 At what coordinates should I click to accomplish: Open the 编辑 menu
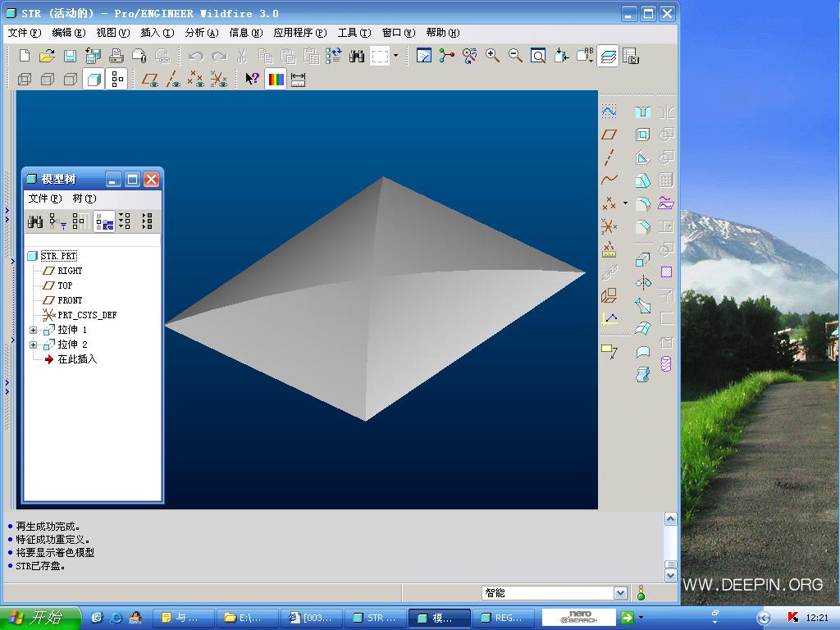(69, 33)
